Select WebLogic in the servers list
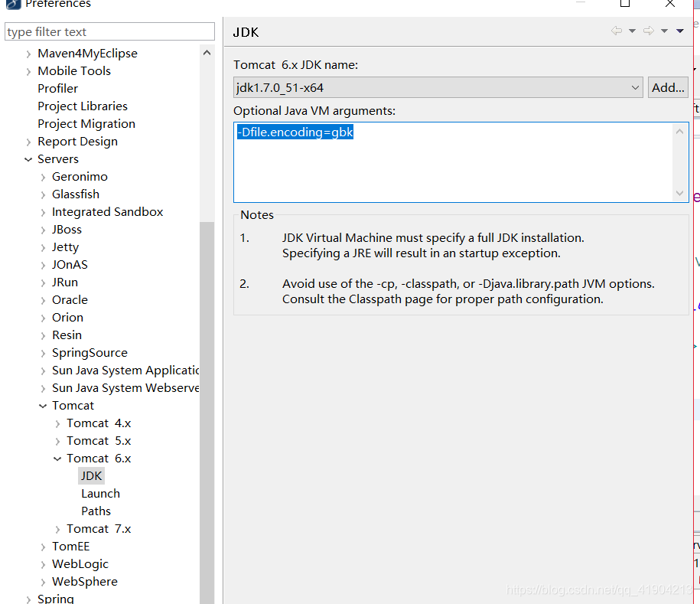 [80, 564]
